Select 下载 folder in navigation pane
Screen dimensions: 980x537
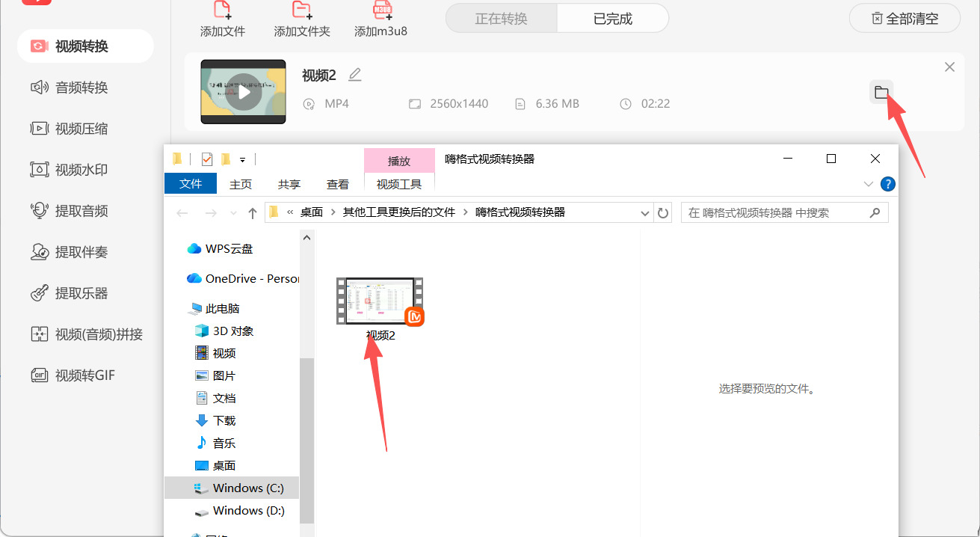pyautogui.click(x=215, y=420)
